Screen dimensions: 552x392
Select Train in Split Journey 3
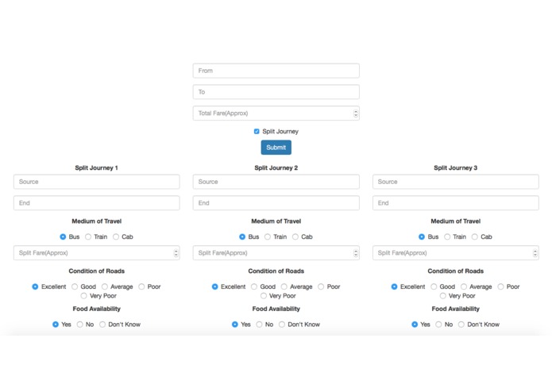(x=447, y=237)
